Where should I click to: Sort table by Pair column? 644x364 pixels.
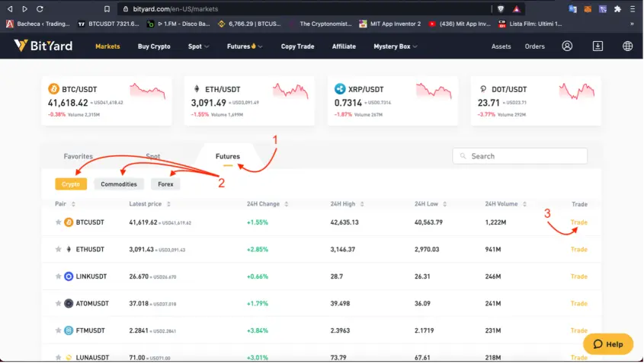coord(73,204)
